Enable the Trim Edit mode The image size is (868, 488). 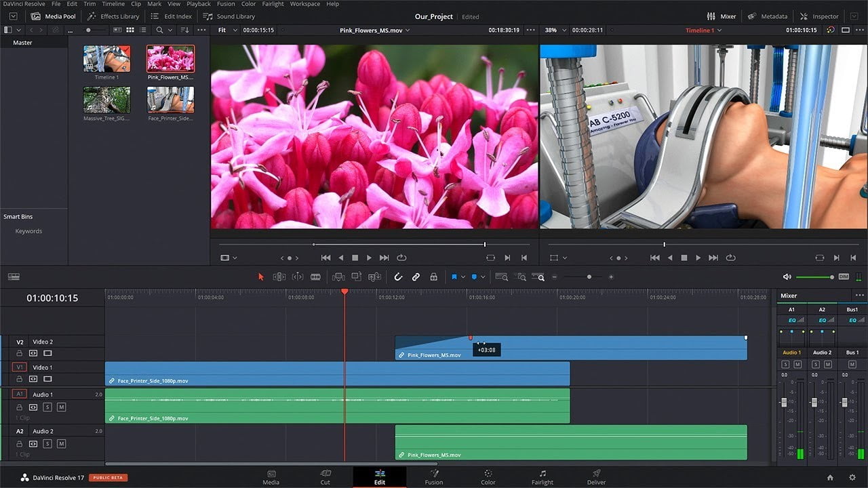pyautogui.click(x=279, y=277)
